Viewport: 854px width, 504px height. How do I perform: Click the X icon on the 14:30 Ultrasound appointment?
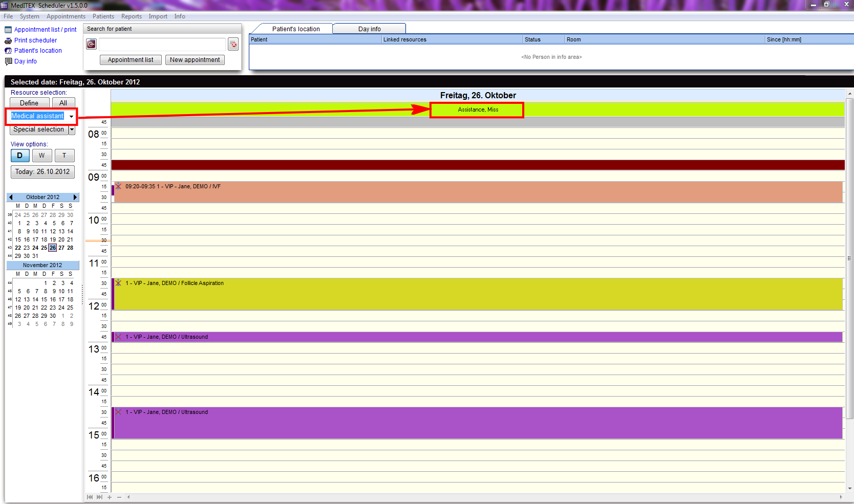click(x=118, y=412)
